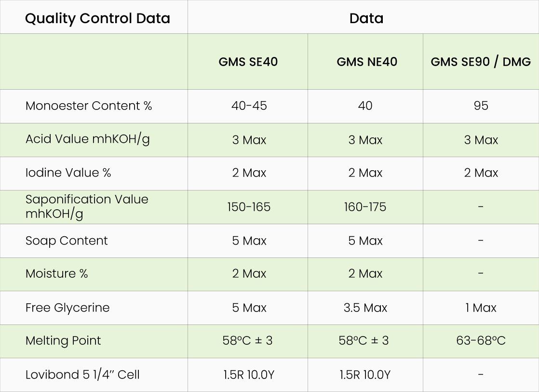Select the "Lovibond 5 1/4'' Cell" row label
The height and width of the screenshot is (392, 539).
tap(82, 374)
